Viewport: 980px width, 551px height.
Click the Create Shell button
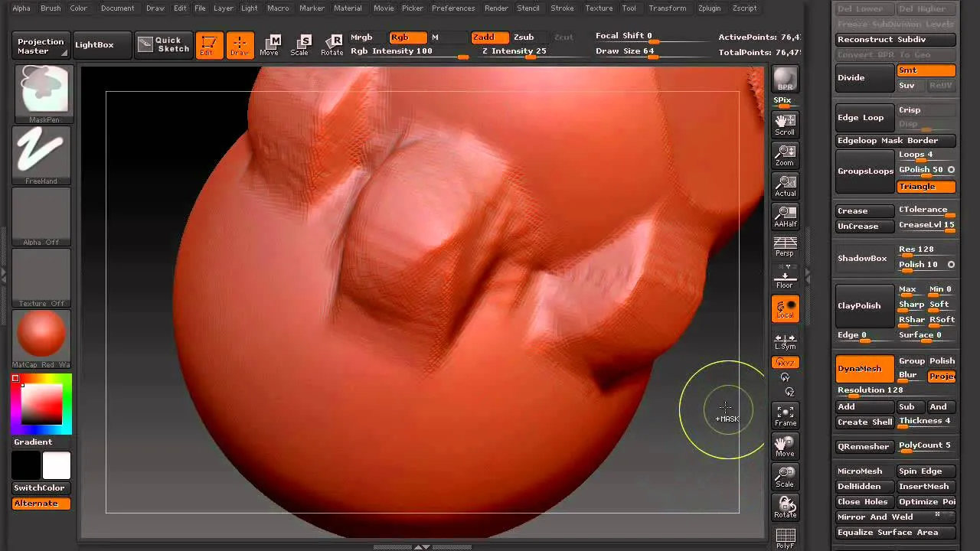pos(864,422)
